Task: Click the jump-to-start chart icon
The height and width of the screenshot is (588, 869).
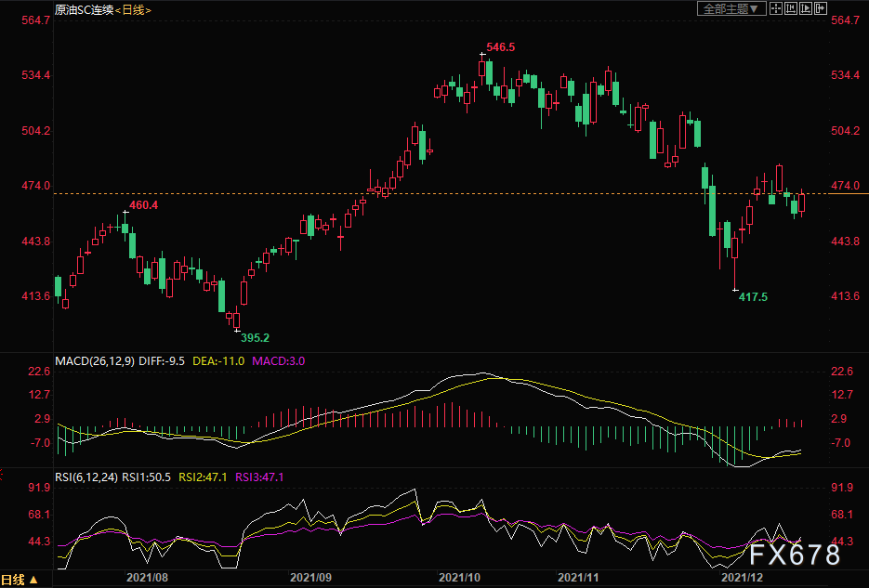Action: point(791,8)
